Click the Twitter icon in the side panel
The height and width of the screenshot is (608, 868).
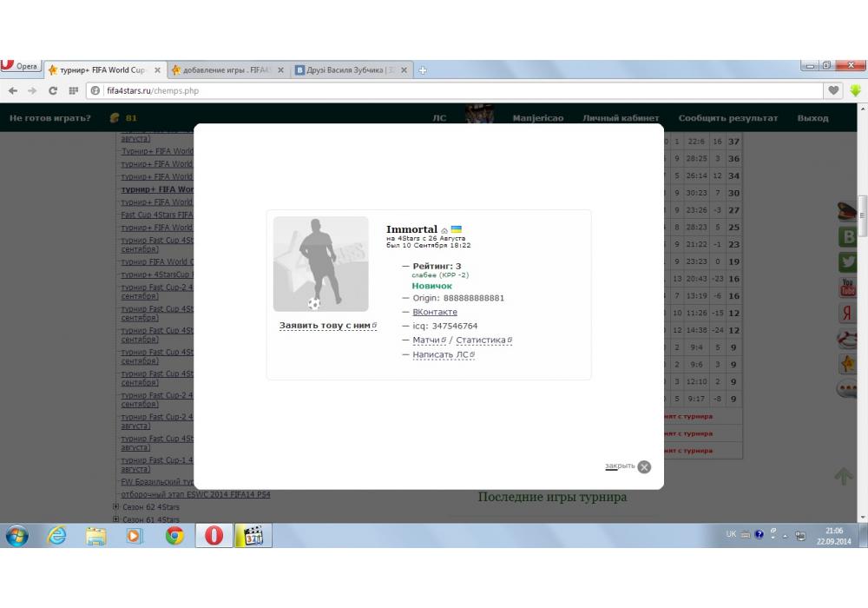point(847,261)
